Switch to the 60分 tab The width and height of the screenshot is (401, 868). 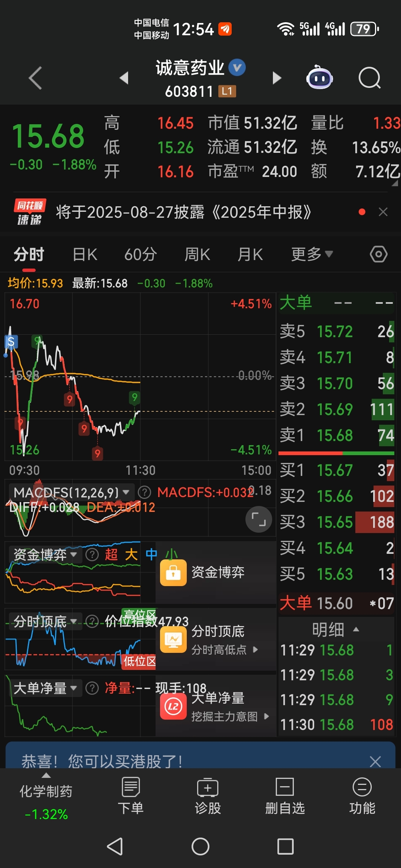(x=141, y=254)
